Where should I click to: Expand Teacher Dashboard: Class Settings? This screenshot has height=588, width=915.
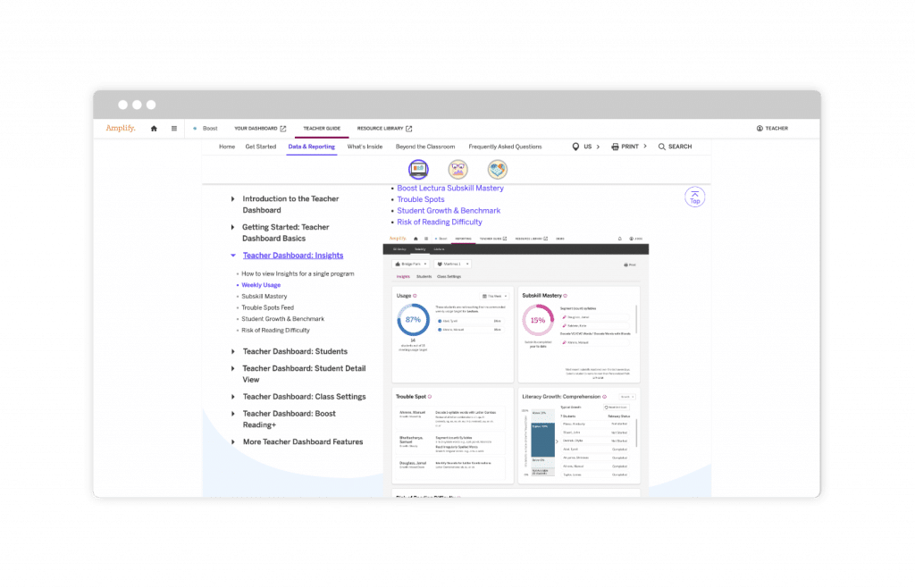(x=233, y=397)
